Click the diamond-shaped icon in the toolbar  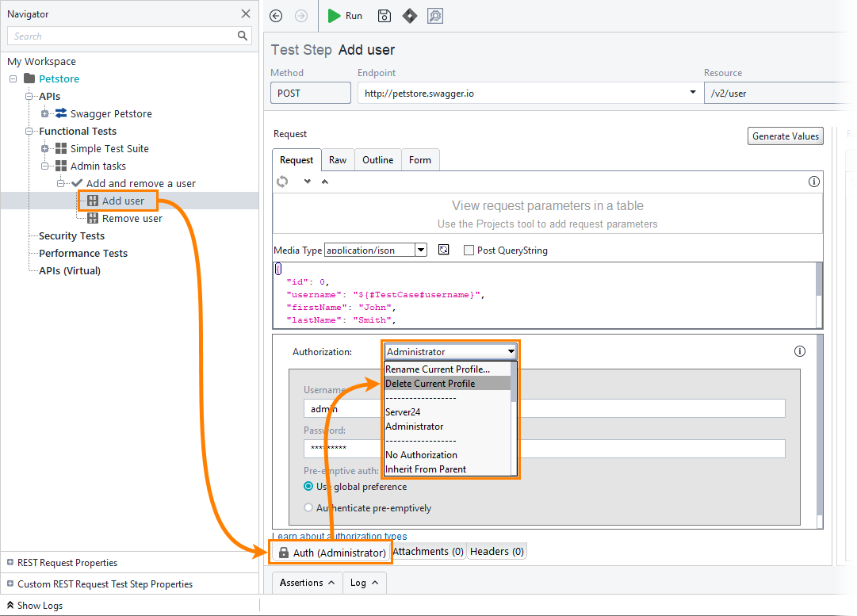[x=409, y=16]
